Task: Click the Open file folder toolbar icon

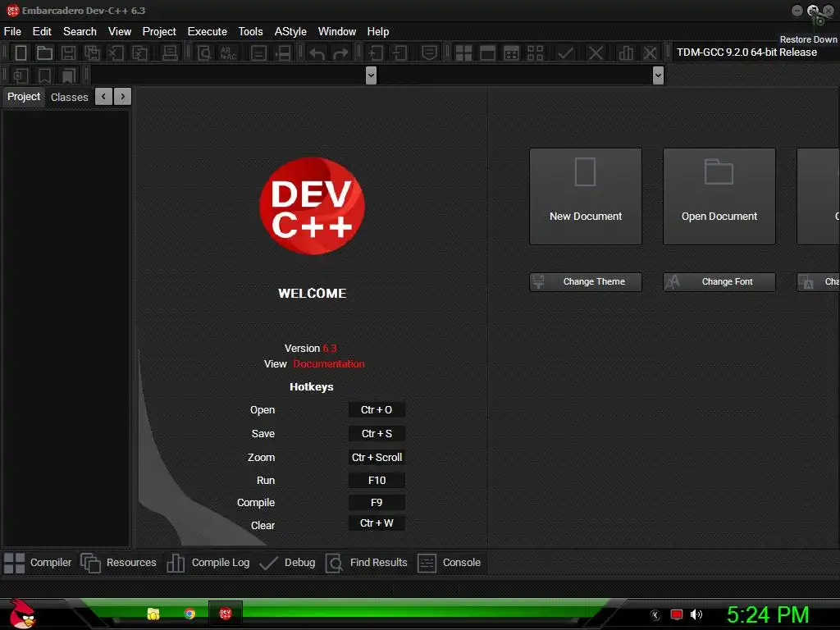Action: [x=44, y=53]
